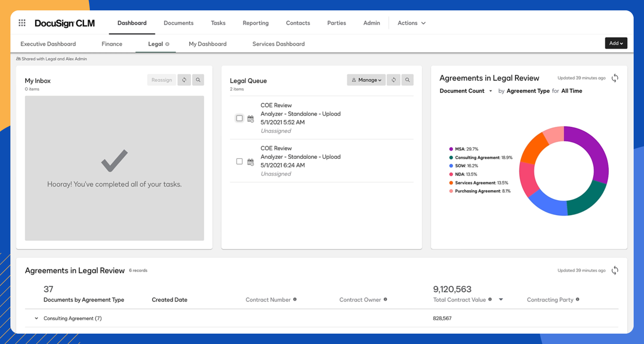644x344 pixels.
Task: Open the app grid launcher icon
Action: 22,23
